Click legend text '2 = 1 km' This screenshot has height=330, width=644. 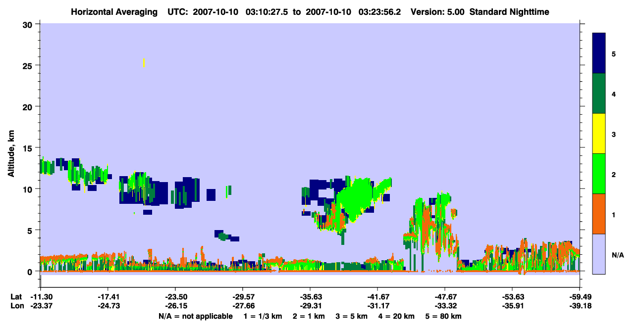309,316
